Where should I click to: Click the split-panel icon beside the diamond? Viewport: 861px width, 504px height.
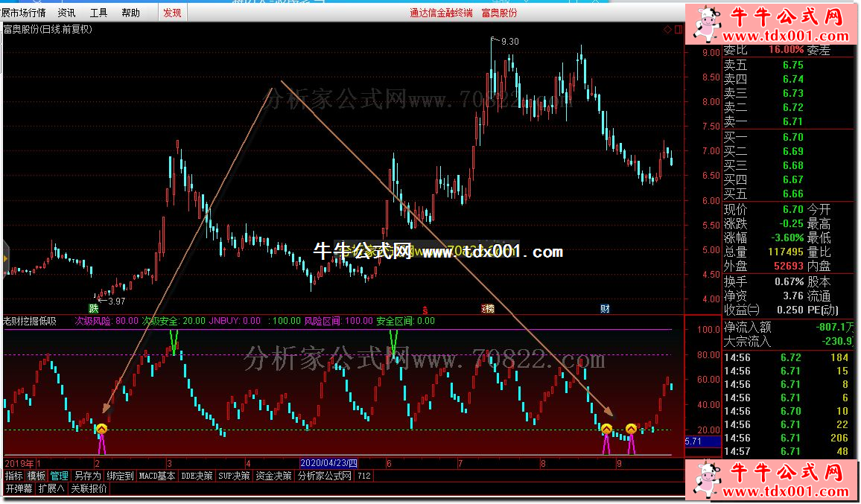click(678, 29)
